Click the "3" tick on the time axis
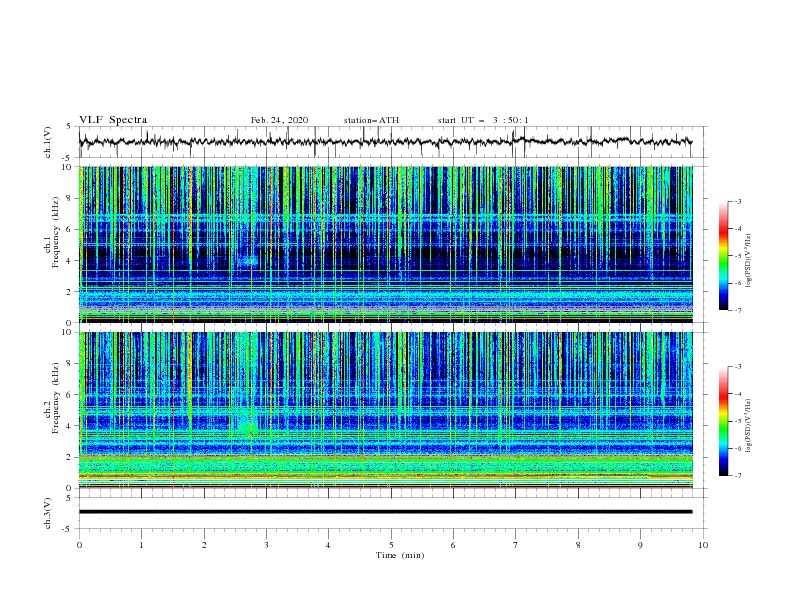 [x=266, y=545]
